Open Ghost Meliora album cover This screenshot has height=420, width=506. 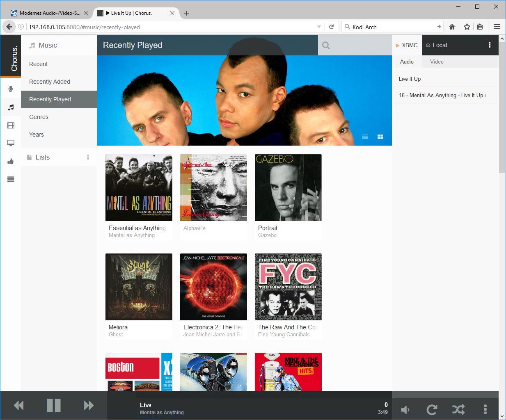(x=139, y=287)
